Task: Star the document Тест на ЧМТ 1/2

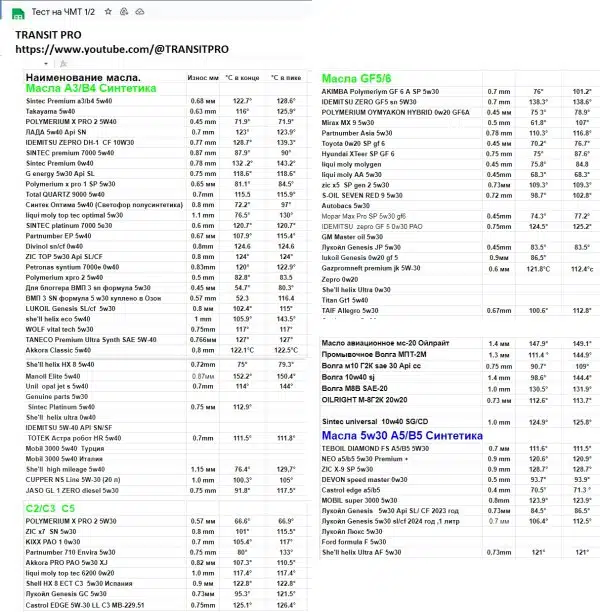Action: pyautogui.click(x=109, y=12)
